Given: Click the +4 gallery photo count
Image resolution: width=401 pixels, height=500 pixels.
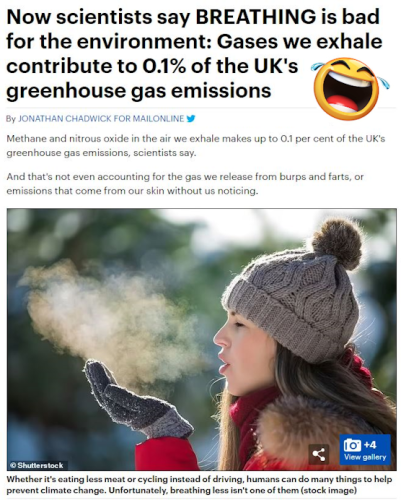Looking at the screenshot, I should 370,445.
